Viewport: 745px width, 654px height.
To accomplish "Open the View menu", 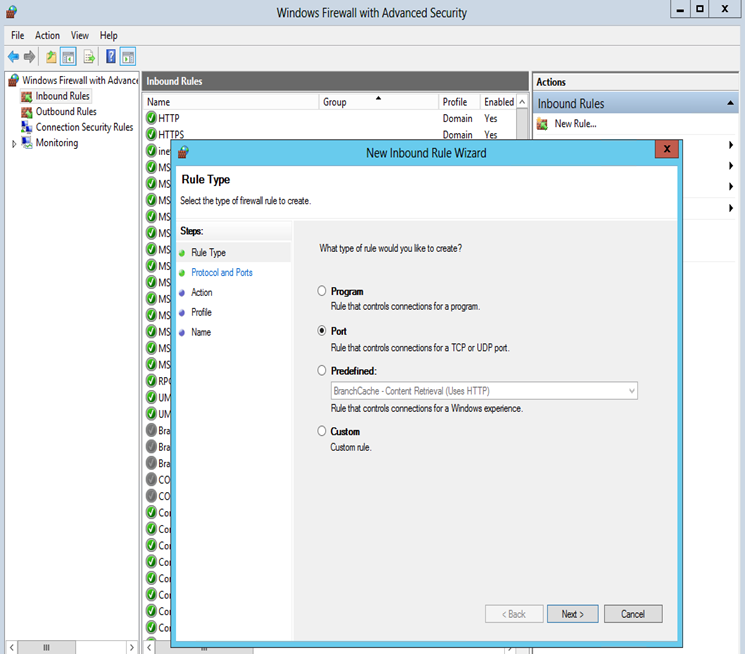I will [80, 35].
